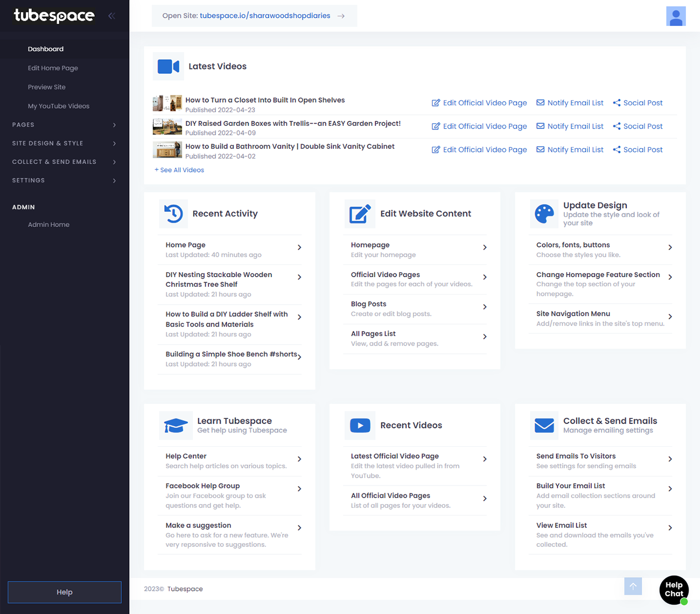Open Help Center row chevron
Viewport: 700px width, 614px height.
pyautogui.click(x=300, y=459)
